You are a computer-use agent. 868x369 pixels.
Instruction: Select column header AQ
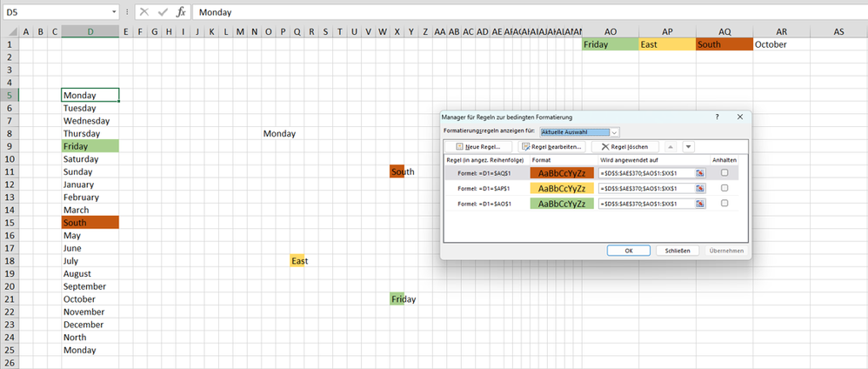(x=724, y=32)
